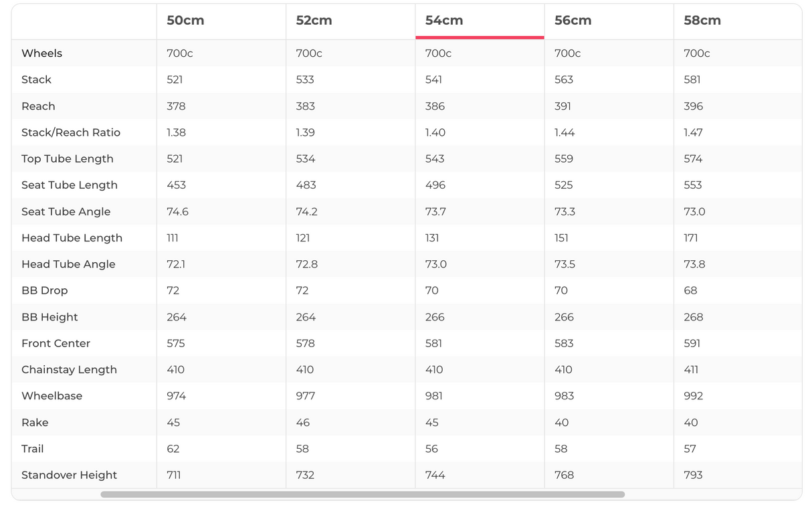Click the 58cm Standover Height value 793
This screenshot has height=509, width=812.
693,475
